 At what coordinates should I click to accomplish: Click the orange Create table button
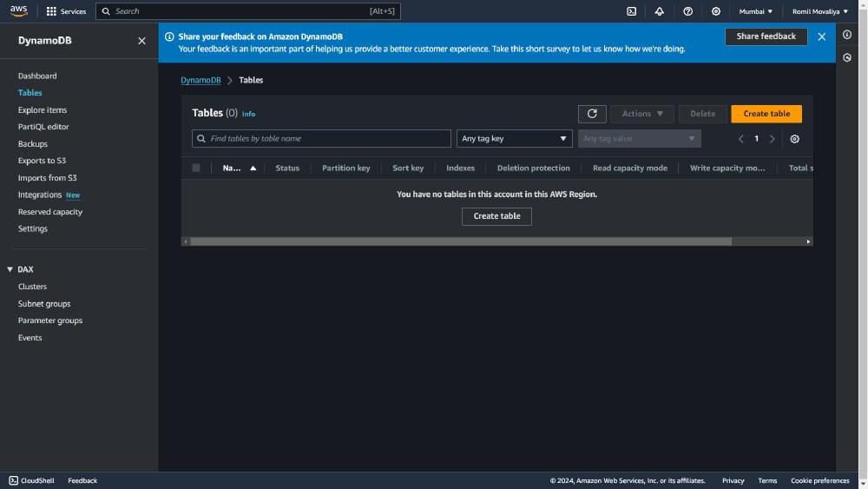click(766, 114)
